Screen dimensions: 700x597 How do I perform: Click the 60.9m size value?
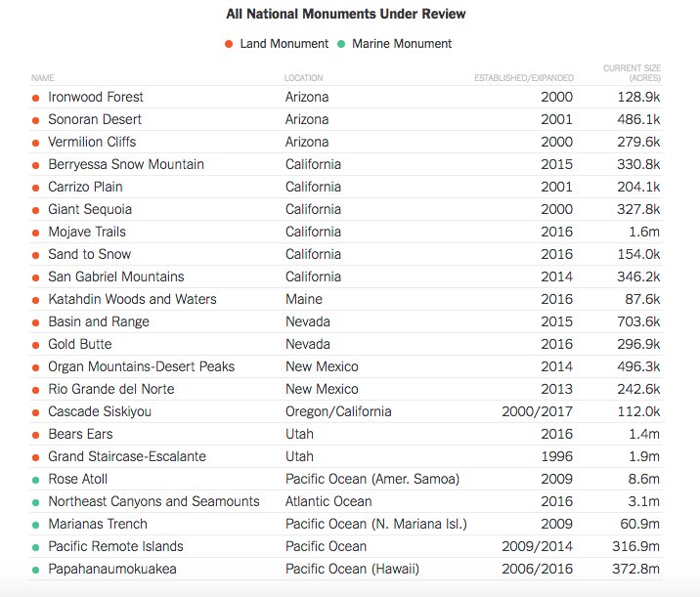point(639,524)
